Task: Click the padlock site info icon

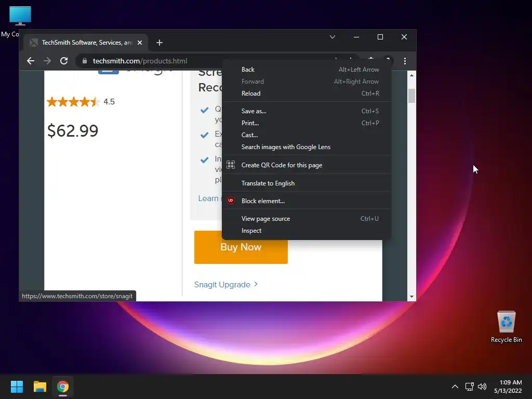Action: [x=85, y=61]
